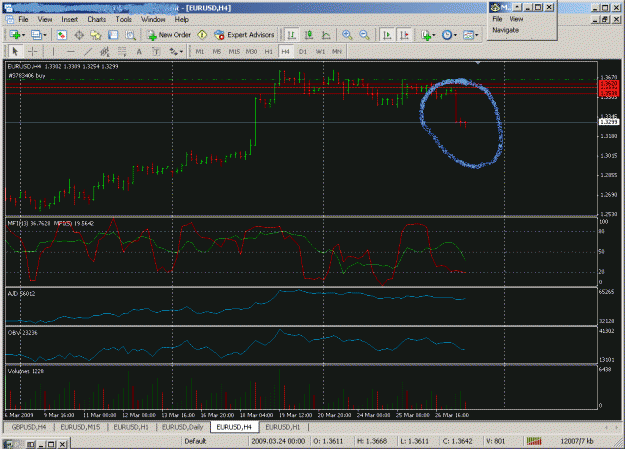Image resolution: width=625 pixels, height=449 pixels.
Task: Expand the New Chart dropdown arrow
Action: pos(24,35)
